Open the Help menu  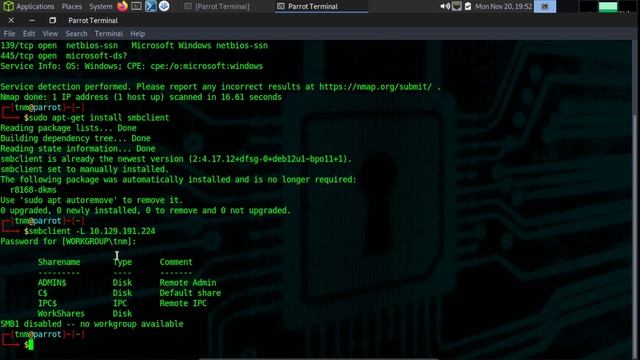tap(138, 34)
